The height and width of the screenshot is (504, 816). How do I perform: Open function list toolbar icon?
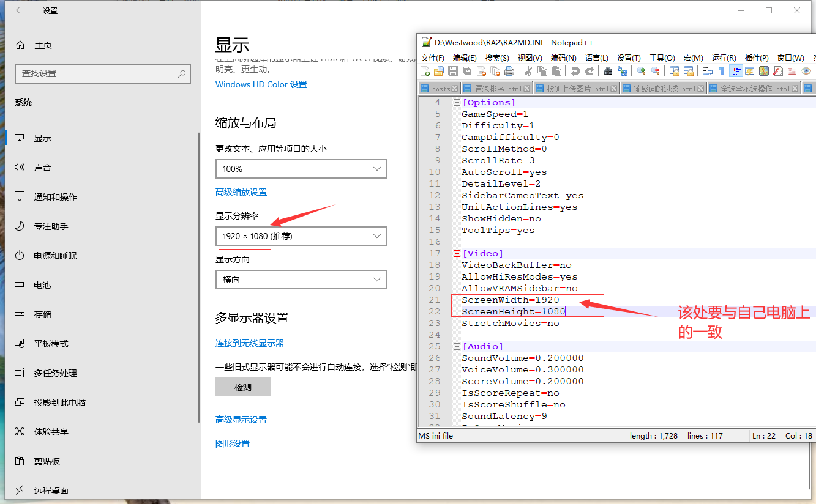pos(778,71)
